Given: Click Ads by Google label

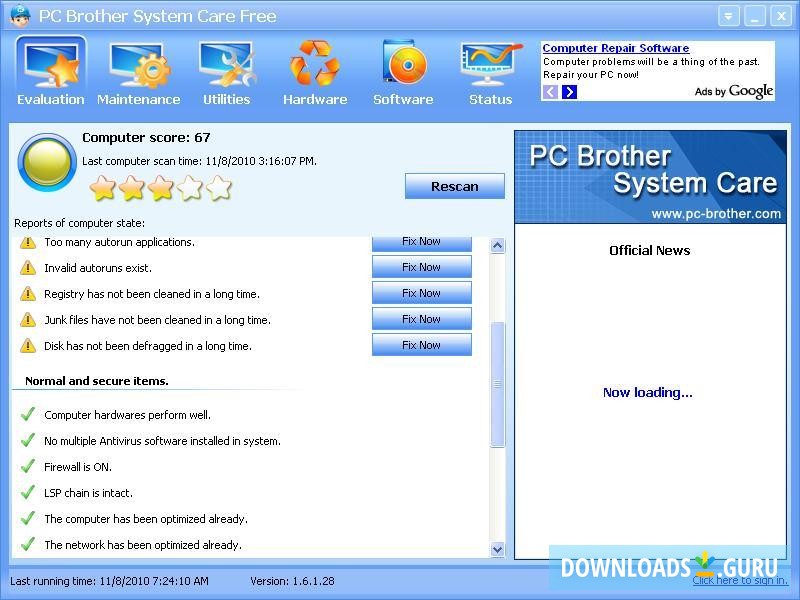Looking at the screenshot, I should click(734, 91).
